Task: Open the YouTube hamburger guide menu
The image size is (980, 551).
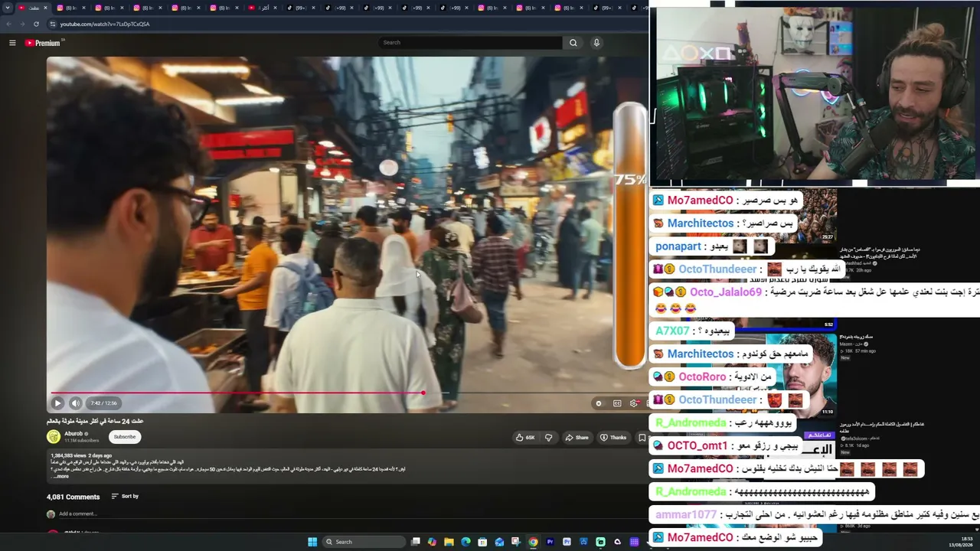Action: [12, 43]
